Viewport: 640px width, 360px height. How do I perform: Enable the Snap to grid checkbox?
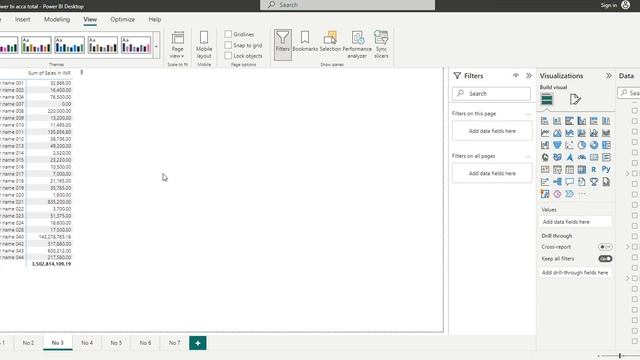coord(228,45)
